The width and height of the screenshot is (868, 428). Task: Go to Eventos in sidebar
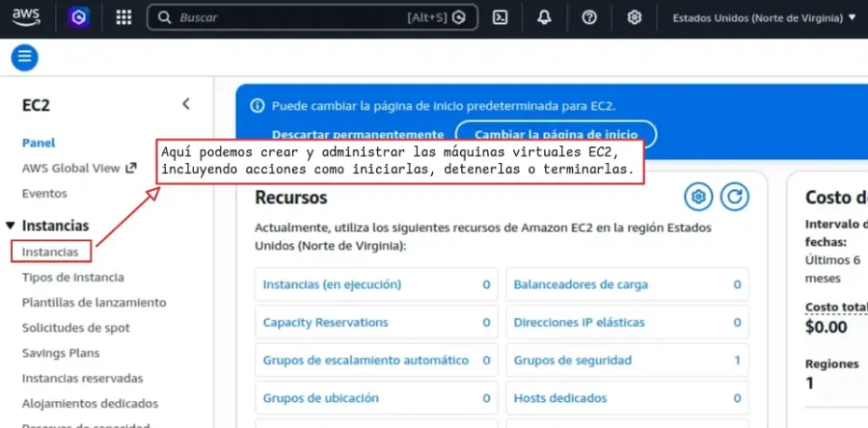pyautogui.click(x=44, y=194)
